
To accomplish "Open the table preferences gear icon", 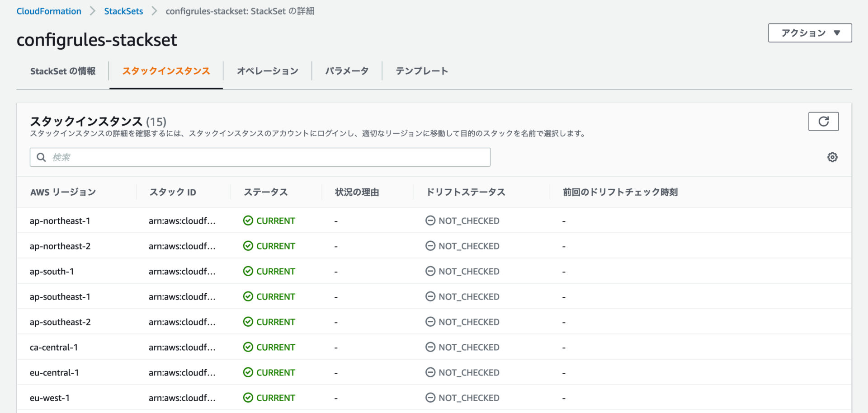I will [x=833, y=157].
